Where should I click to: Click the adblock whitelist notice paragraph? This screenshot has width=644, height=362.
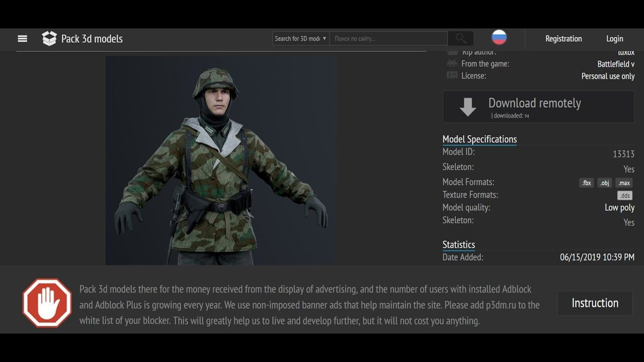point(309,305)
